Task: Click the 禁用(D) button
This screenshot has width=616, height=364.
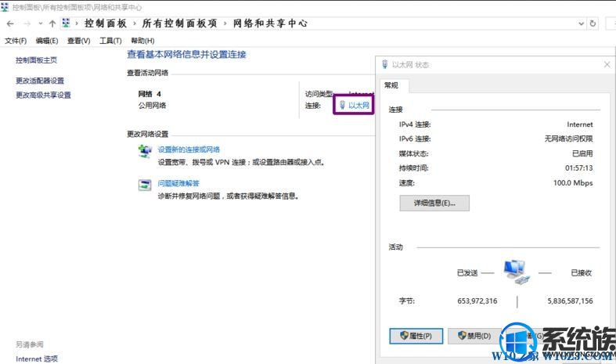Action: coord(474,336)
